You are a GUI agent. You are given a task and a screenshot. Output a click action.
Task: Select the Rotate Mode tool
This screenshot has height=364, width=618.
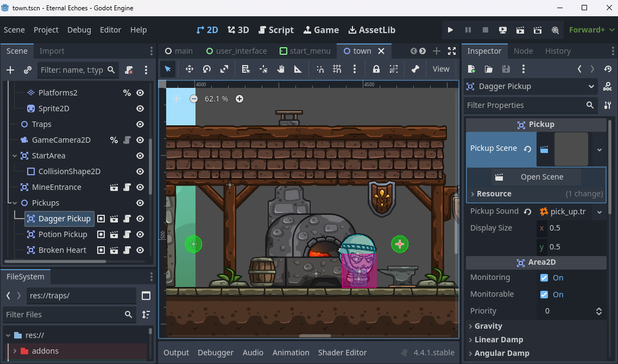click(207, 69)
